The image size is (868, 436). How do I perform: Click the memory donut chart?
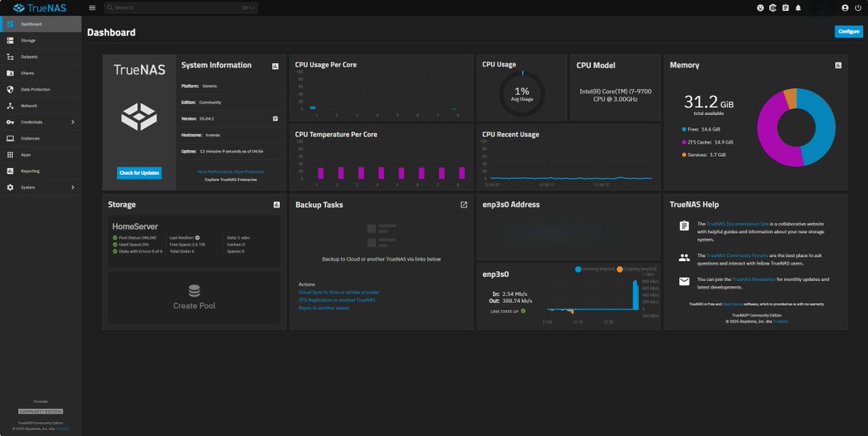tap(796, 128)
